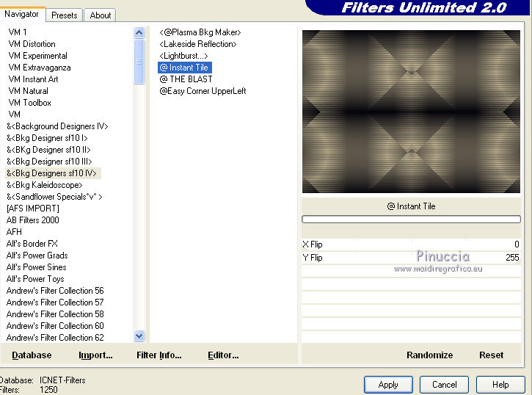Cancel the filter dialog
This screenshot has width=532, height=395.
pyautogui.click(x=444, y=385)
